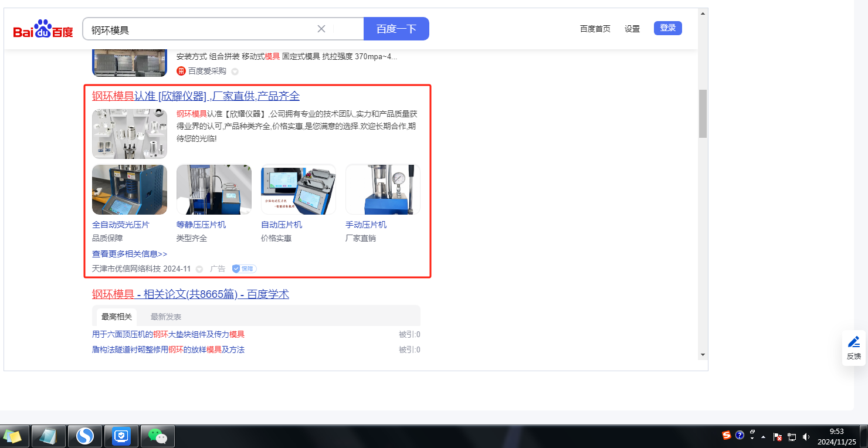The height and width of the screenshot is (448, 868).
Task: Click the 品质保障 caption
Action: [107, 238]
